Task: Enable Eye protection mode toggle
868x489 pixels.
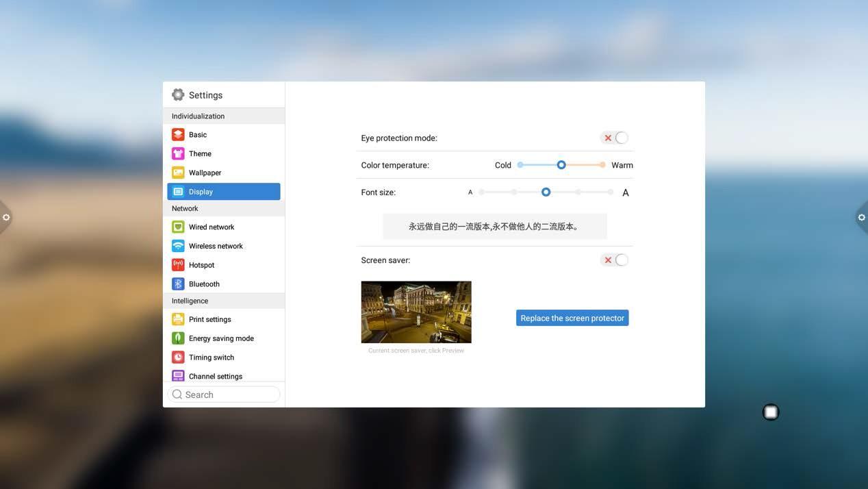Action: pyautogui.click(x=615, y=138)
